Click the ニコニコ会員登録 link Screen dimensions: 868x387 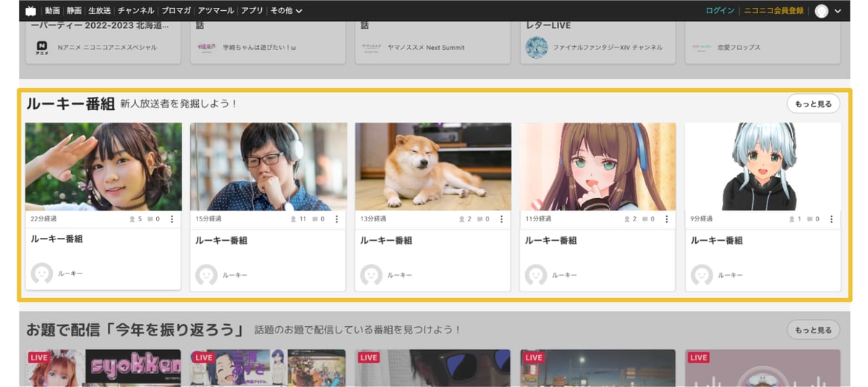click(x=773, y=11)
